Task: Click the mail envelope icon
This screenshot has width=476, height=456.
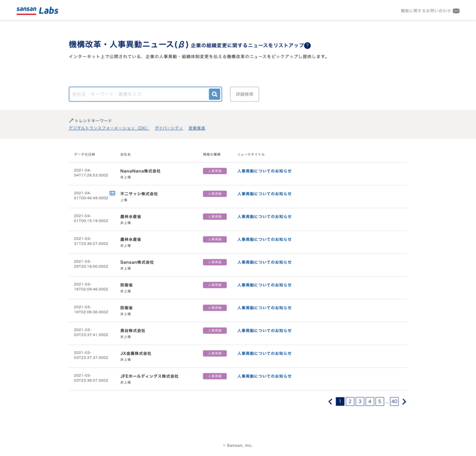Action: pos(456,11)
